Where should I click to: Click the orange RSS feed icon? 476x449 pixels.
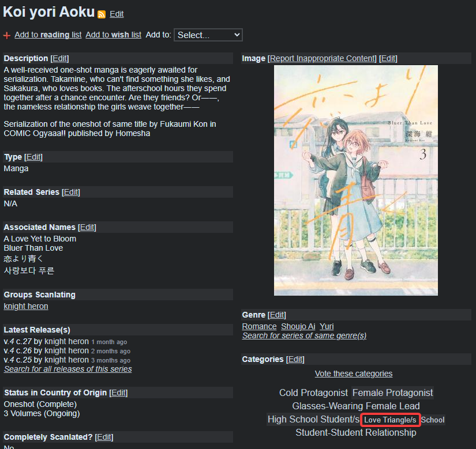pos(102,14)
